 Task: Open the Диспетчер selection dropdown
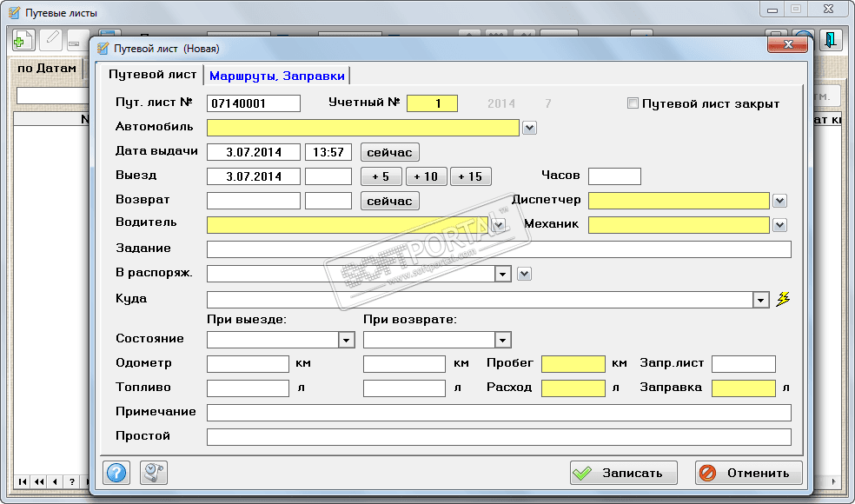[779, 201]
